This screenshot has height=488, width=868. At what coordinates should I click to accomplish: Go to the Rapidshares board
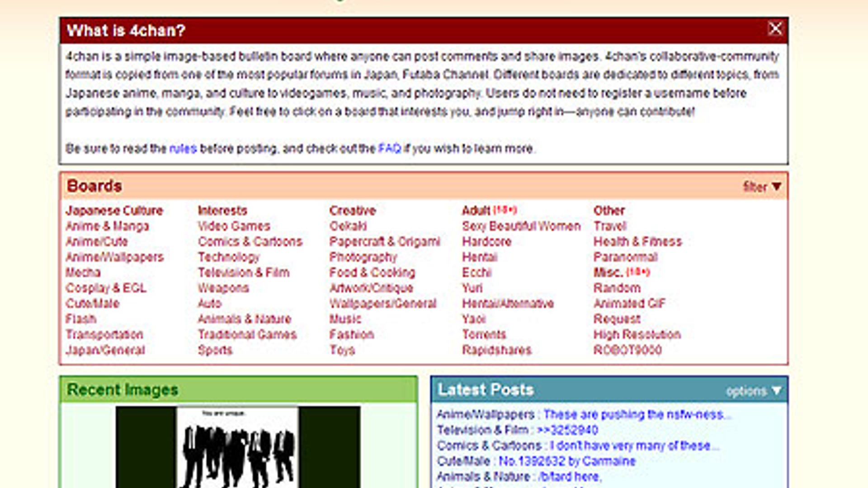point(497,350)
